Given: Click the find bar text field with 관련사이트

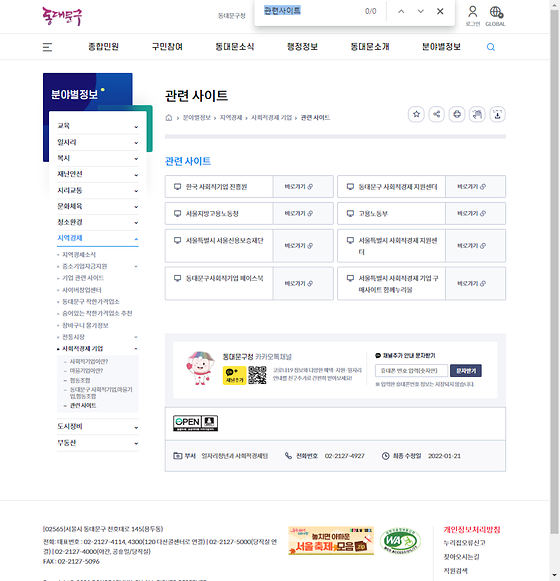Looking at the screenshot, I should click(311, 11).
